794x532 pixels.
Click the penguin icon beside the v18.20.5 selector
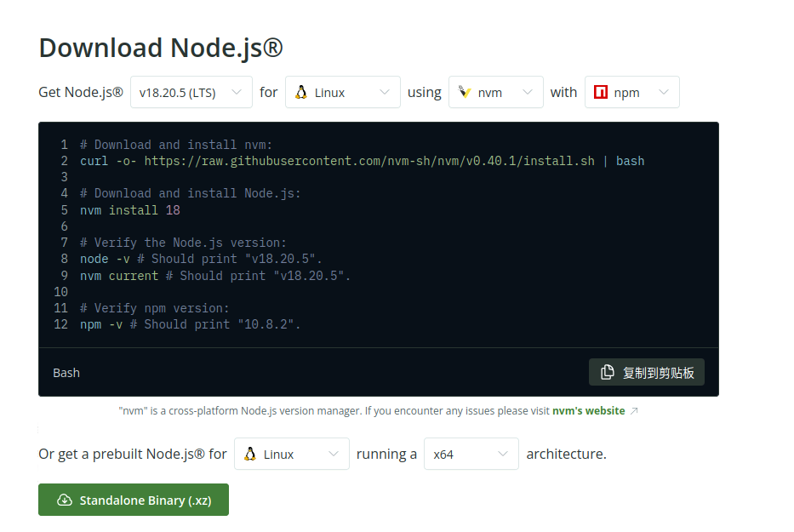[300, 93]
